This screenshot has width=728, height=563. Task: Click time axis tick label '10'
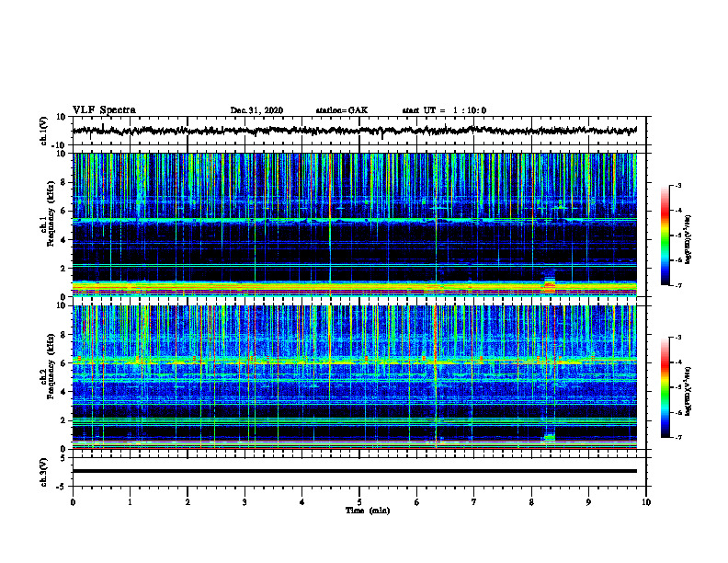coord(646,502)
